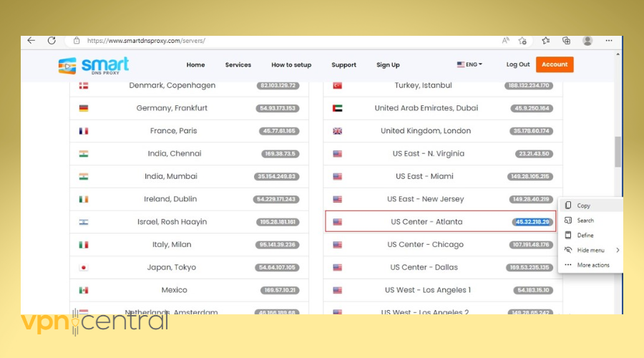Click the Log Out link
Screen dimensions: 644x358
[x=517, y=64]
